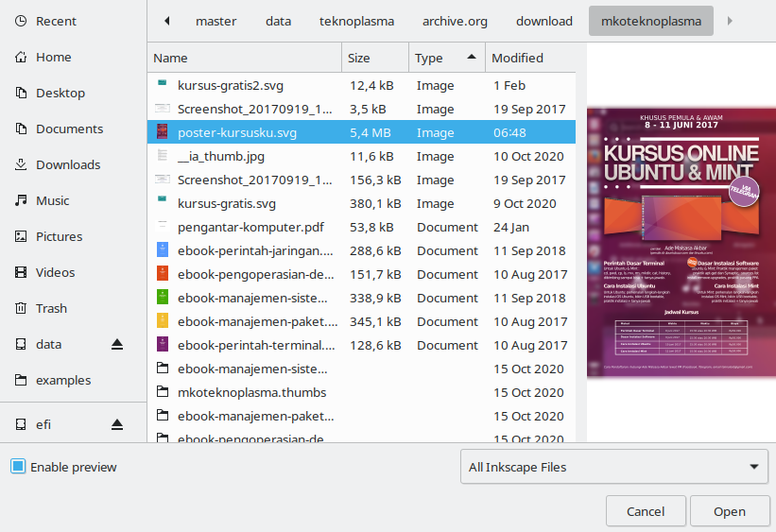
Task: Sort by the Modified column header
Action: [530, 58]
